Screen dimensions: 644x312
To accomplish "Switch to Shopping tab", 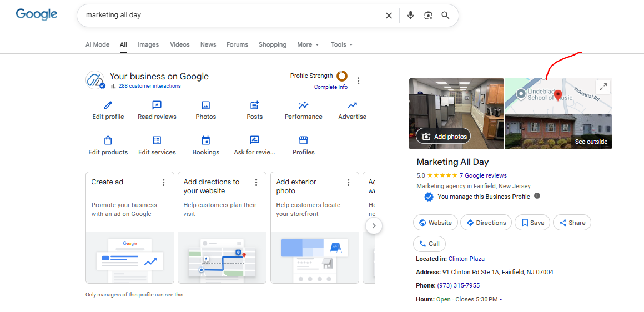I will tap(272, 44).
